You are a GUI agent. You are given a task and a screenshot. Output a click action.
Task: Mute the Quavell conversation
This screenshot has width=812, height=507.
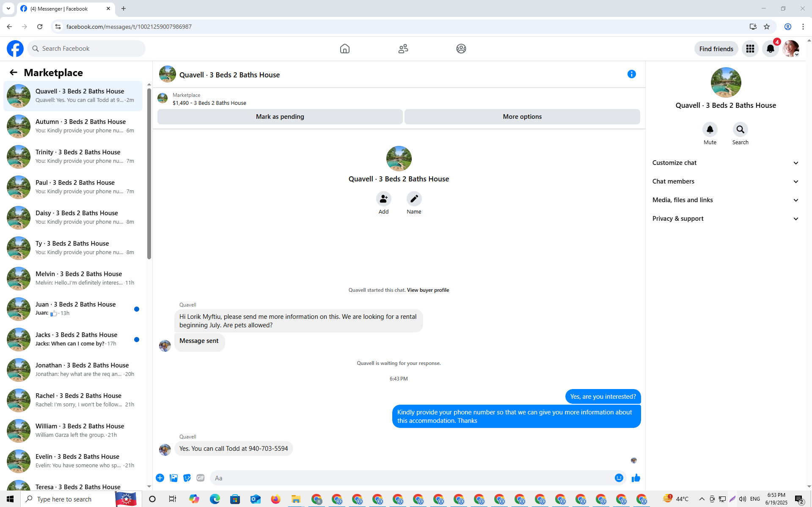(x=710, y=129)
